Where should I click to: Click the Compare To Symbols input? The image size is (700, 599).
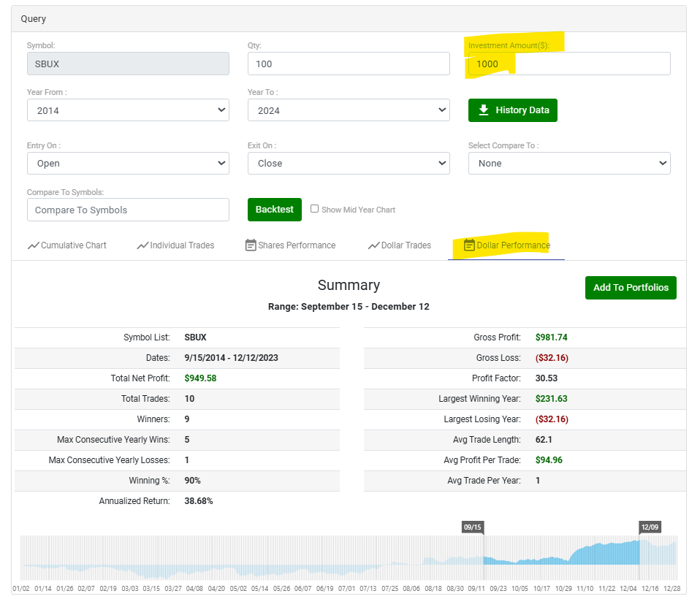tap(128, 210)
